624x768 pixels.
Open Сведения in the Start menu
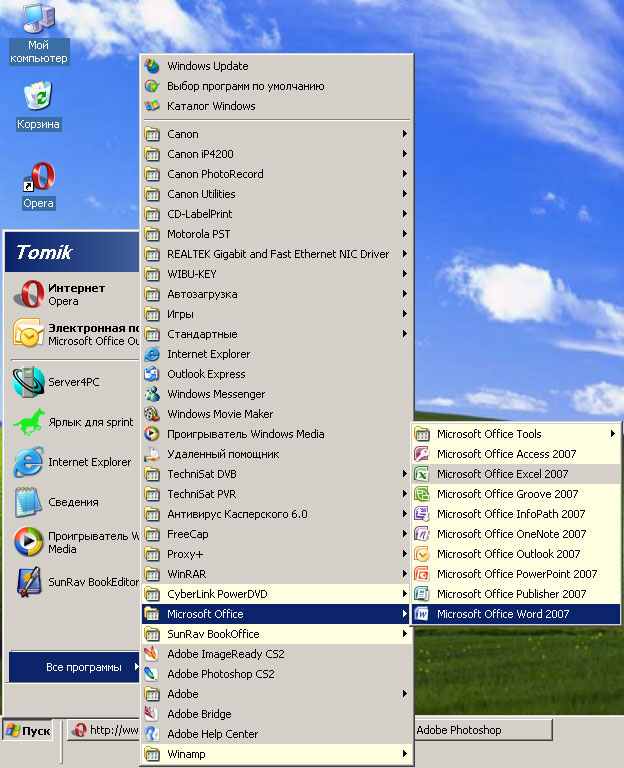click(x=73, y=502)
